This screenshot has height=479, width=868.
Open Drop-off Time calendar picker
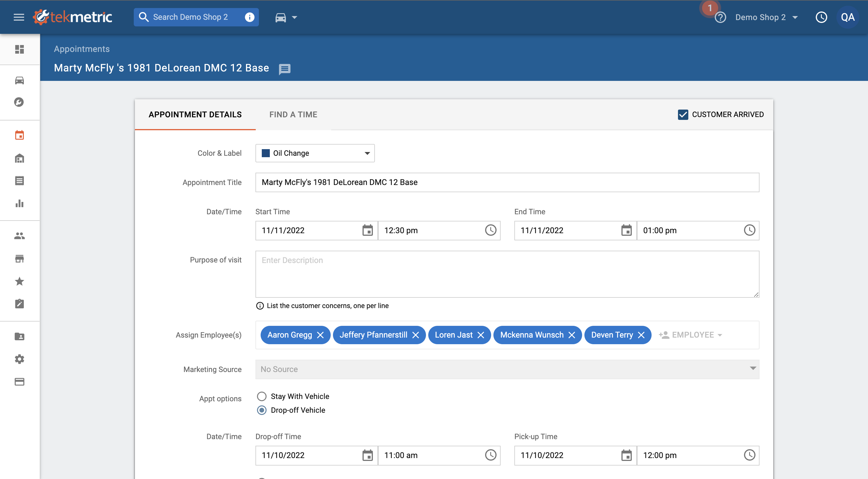click(368, 455)
